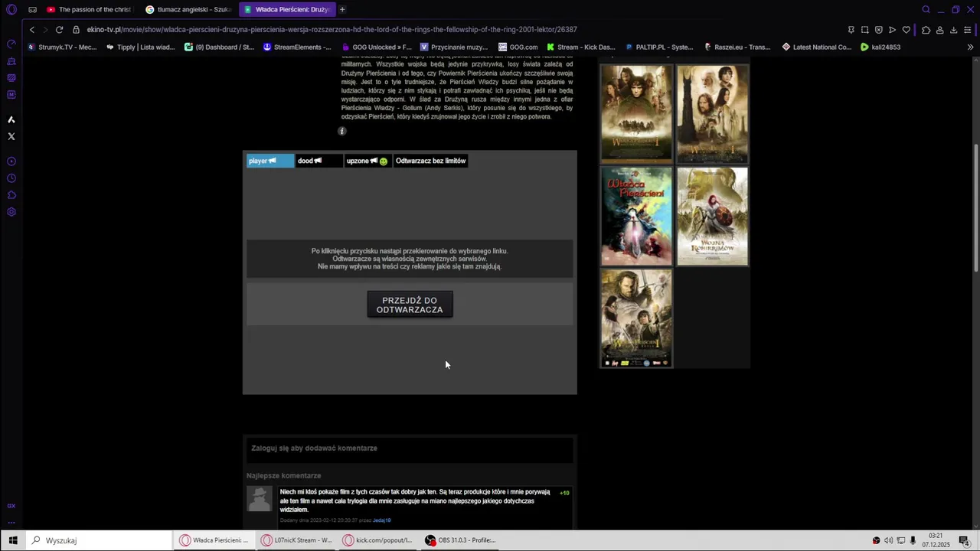Click the player arrow icon in address bar
Viewport: 980px width, 551px height.
pyautogui.click(x=892, y=30)
